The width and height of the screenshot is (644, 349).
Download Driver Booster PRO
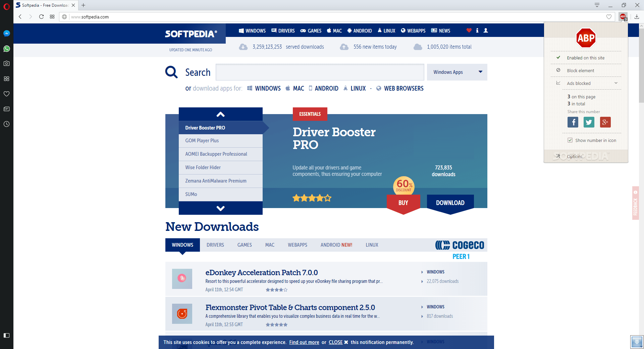(450, 203)
